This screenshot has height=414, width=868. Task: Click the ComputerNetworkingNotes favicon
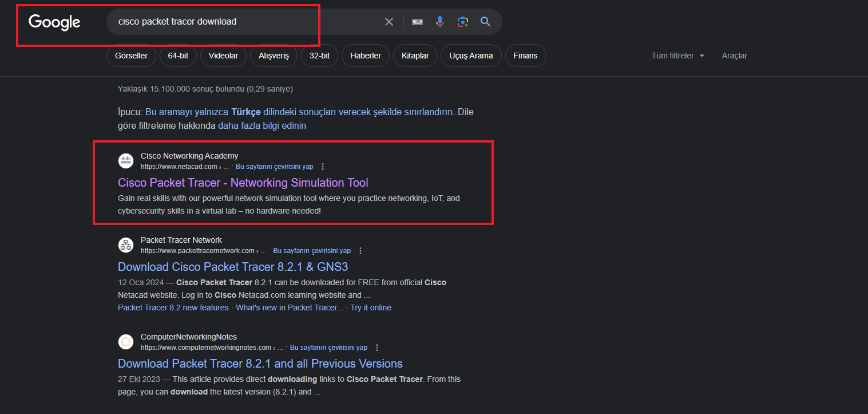[126, 342]
